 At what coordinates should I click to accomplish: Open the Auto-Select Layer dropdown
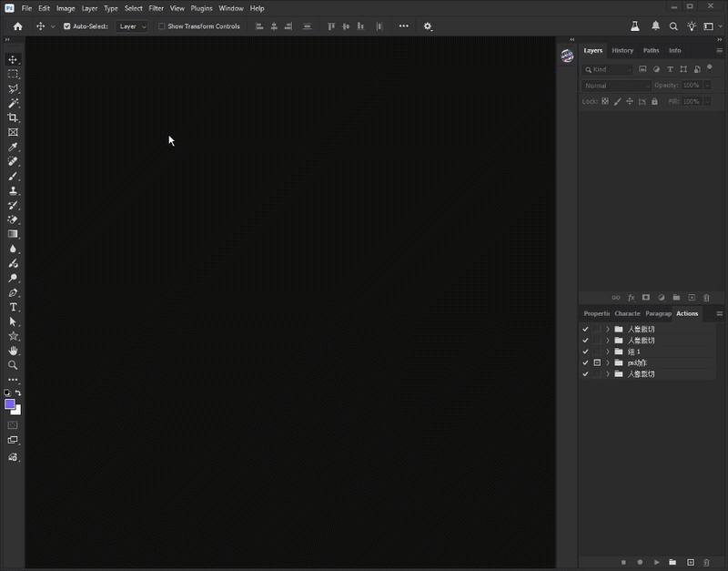pos(132,26)
